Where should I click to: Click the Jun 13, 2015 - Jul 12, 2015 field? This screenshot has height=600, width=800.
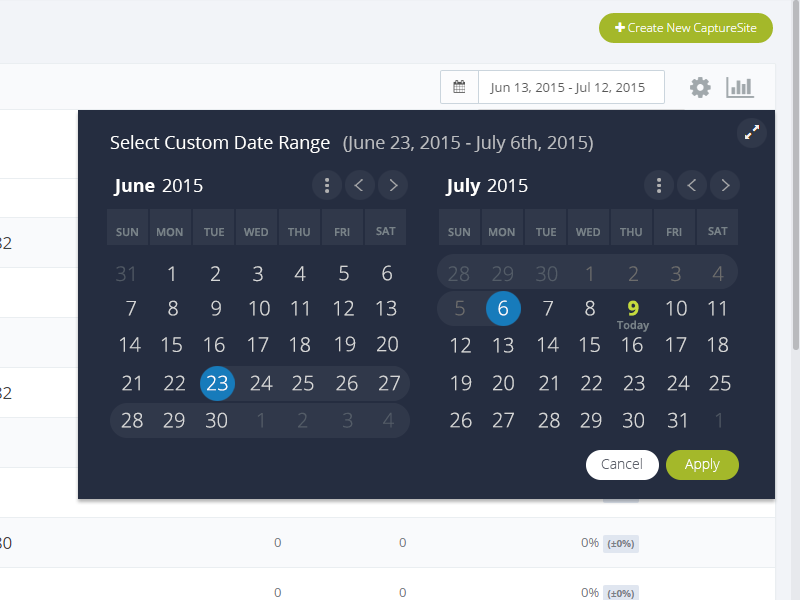pos(571,87)
